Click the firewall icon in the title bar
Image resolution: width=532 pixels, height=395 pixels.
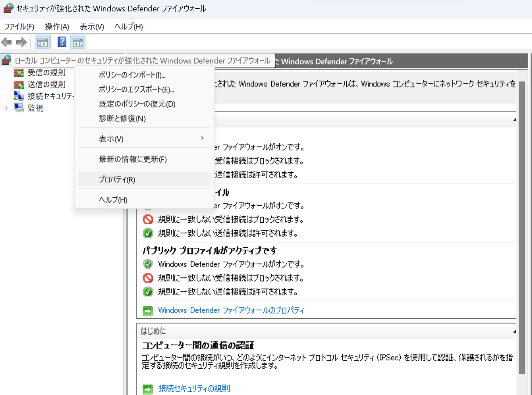[x=8, y=8]
